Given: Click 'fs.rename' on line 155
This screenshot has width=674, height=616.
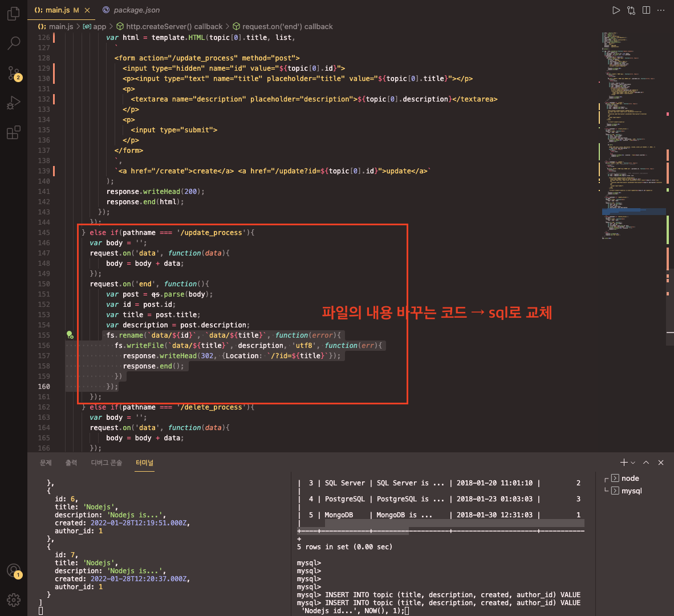Looking at the screenshot, I should point(125,335).
